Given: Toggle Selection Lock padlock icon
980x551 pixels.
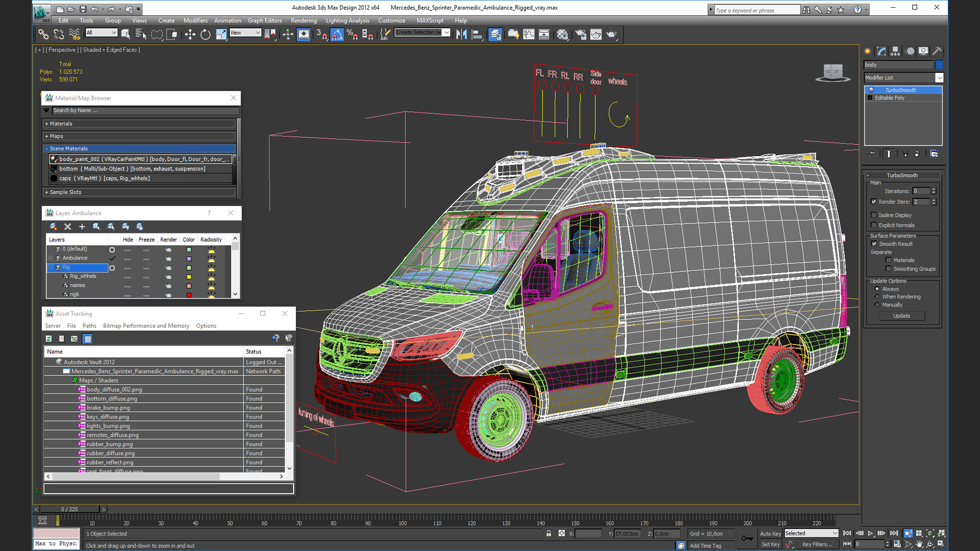Looking at the screenshot, I should (x=549, y=534).
